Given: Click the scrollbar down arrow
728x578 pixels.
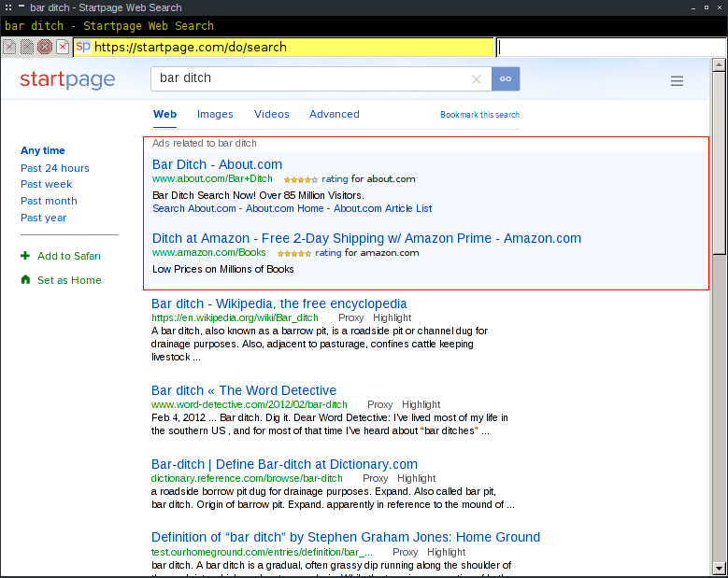Looking at the screenshot, I should tap(719, 568).
